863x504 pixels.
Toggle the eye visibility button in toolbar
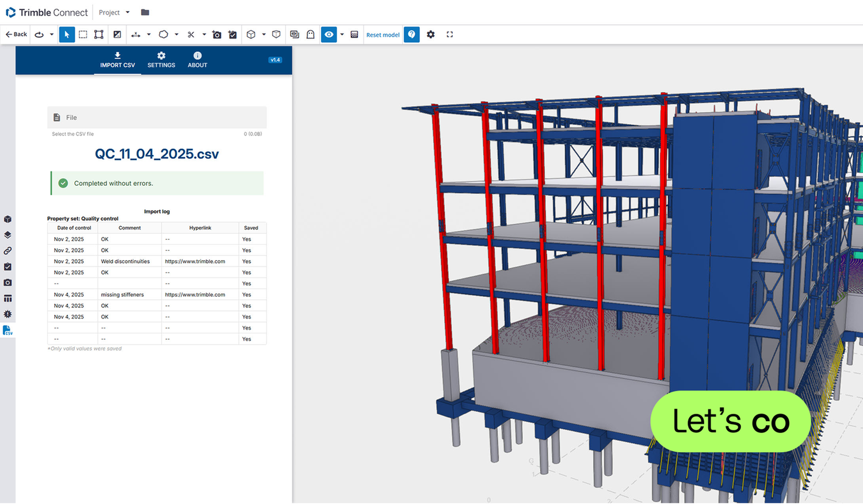click(329, 35)
